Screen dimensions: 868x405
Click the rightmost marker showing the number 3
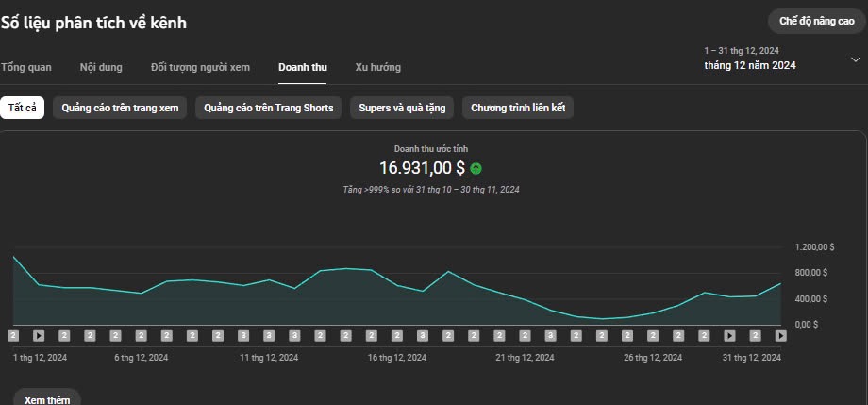coord(551,335)
